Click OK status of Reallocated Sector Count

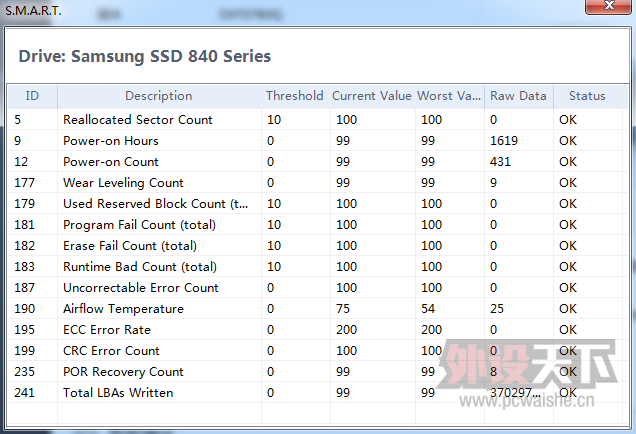point(568,120)
